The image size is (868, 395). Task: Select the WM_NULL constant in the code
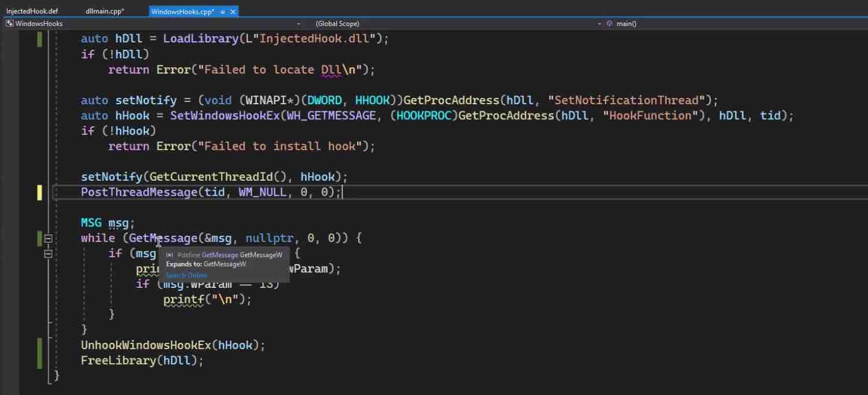tap(262, 192)
